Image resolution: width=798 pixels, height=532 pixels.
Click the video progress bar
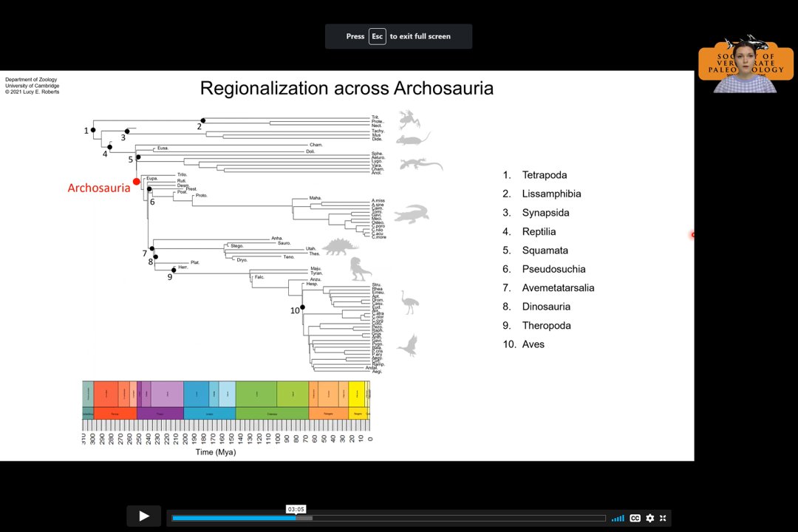point(389,518)
